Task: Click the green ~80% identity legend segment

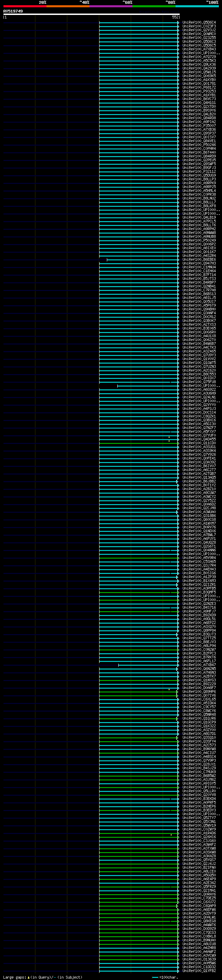Action: point(154,6)
